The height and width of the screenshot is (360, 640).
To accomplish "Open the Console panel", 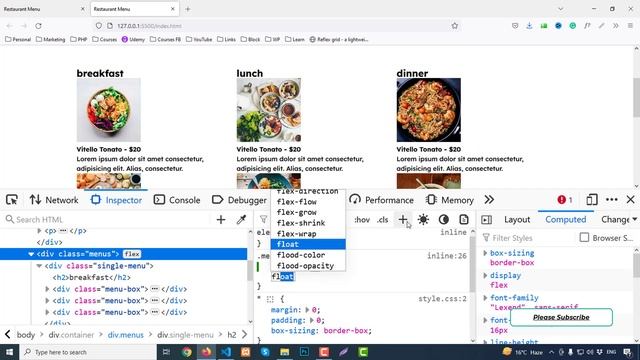I will point(177,200).
